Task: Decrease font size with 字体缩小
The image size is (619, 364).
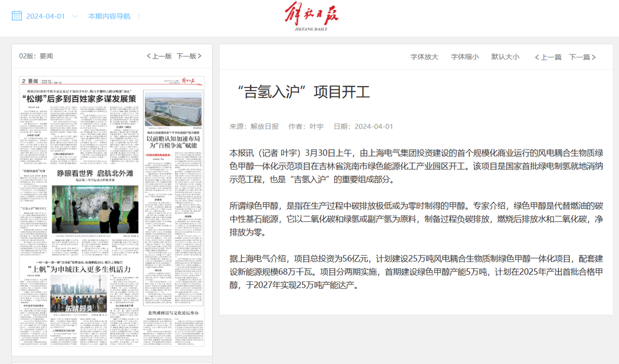Action: coord(465,57)
